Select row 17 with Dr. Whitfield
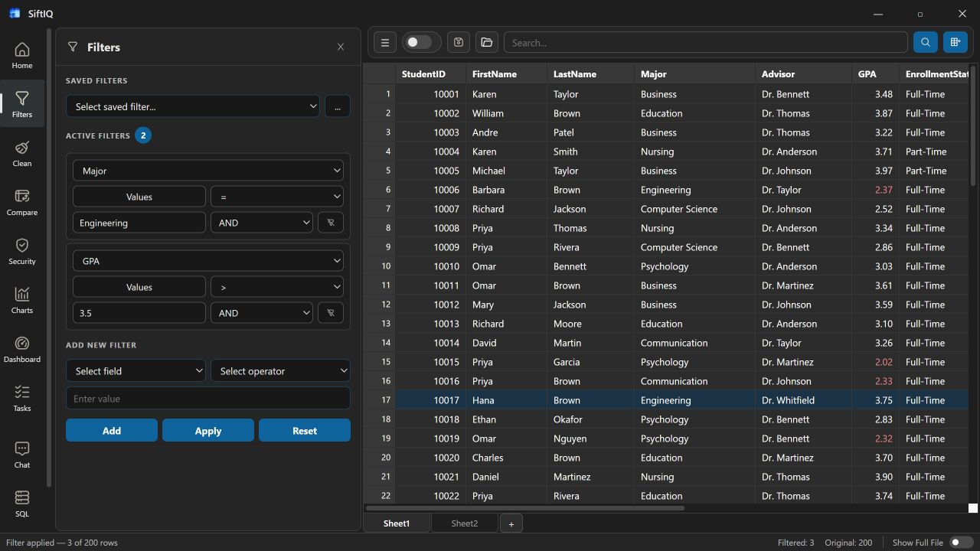Screen dimensions: 980x551 666,400
